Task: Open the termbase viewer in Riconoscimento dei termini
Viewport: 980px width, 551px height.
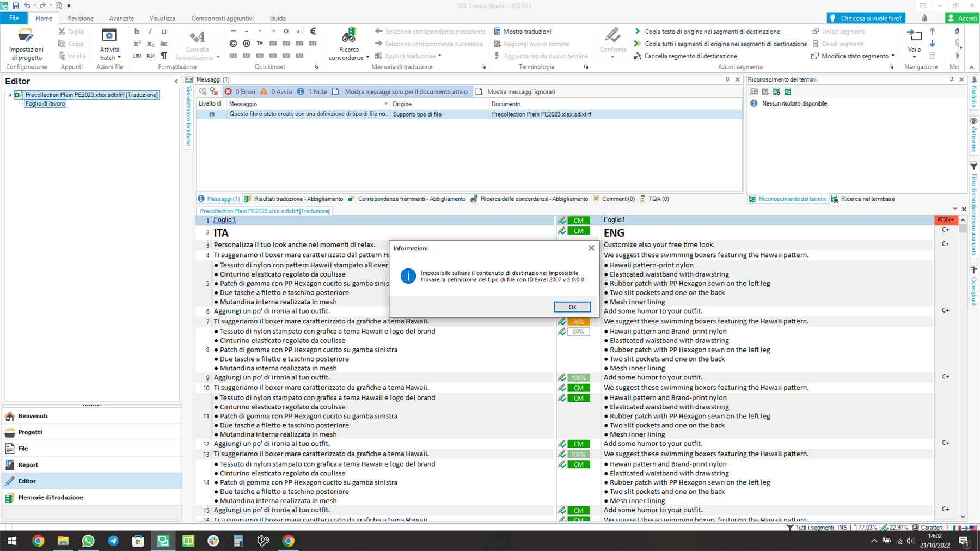Action: tap(754, 91)
